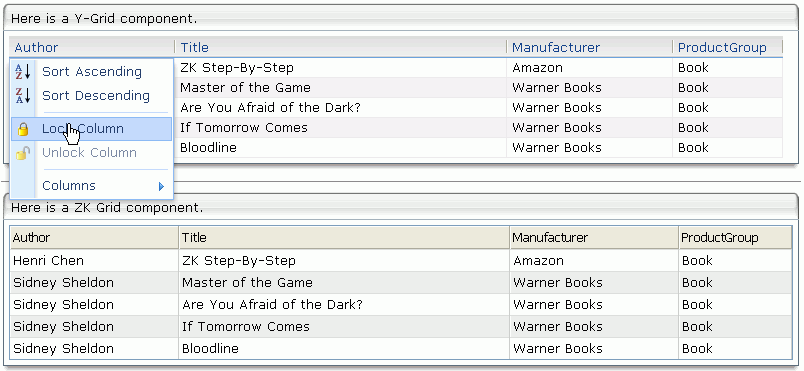This screenshot has width=804, height=371.
Task: Click the Sort Ascending A-Z icon
Action: point(23,72)
